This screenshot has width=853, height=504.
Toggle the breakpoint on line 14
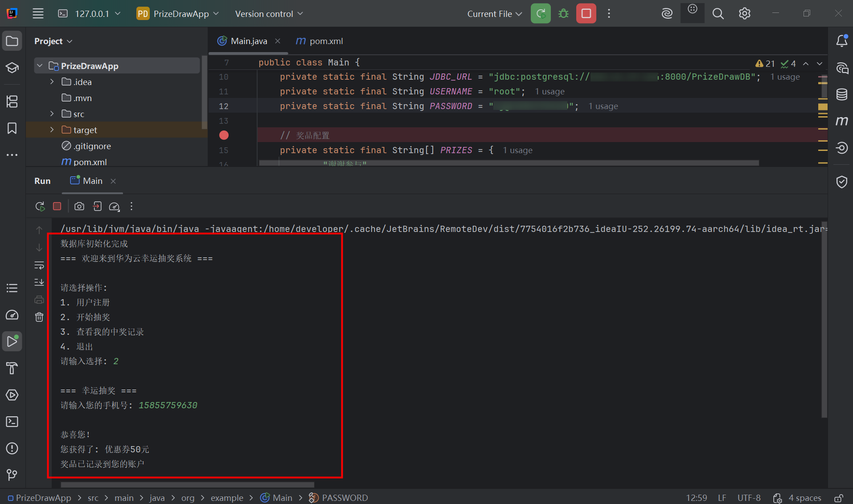coord(224,135)
